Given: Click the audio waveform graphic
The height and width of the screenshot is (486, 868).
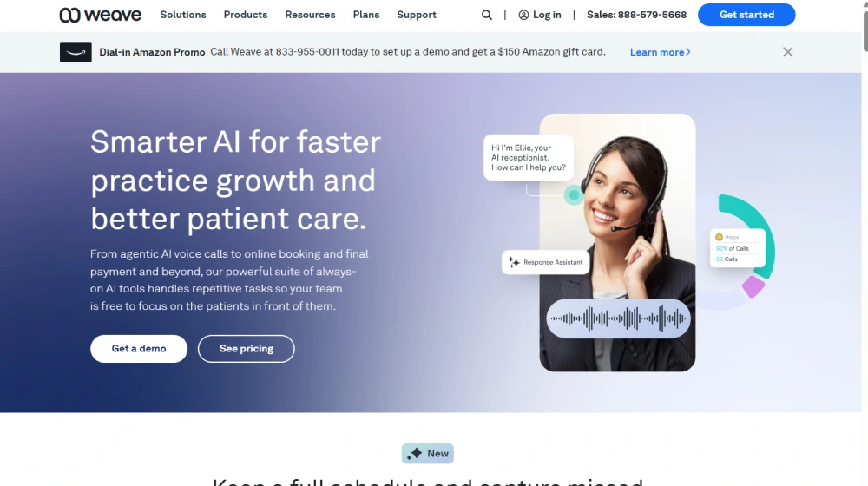Looking at the screenshot, I should pos(618,319).
